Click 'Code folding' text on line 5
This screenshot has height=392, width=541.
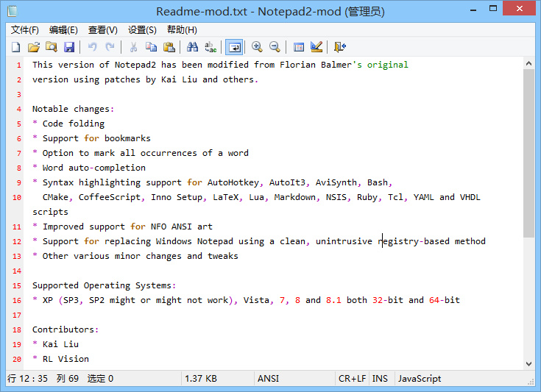74,124
